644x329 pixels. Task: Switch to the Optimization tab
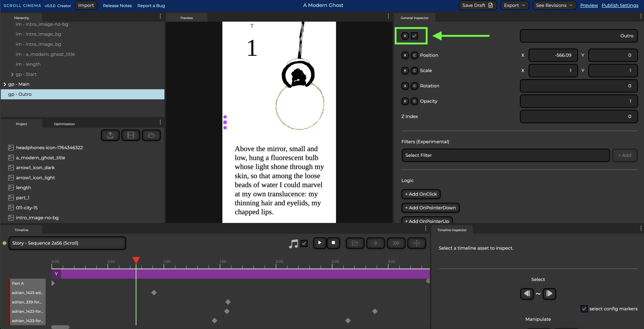pos(64,124)
